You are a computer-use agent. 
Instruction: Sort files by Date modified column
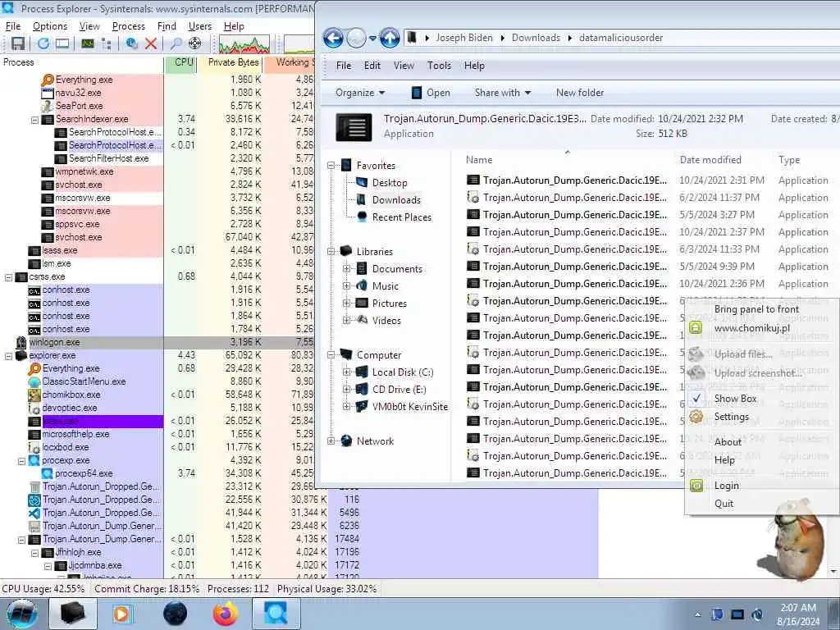[710, 160]
